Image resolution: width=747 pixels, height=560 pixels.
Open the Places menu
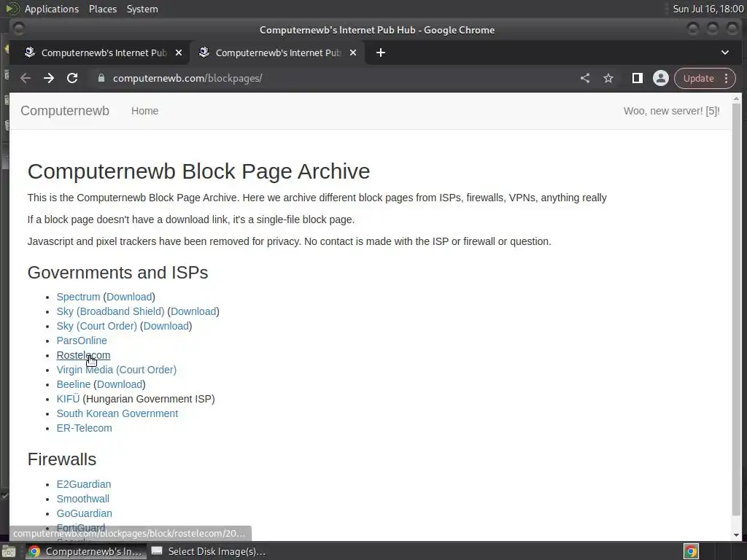click(x=103, y=9)
